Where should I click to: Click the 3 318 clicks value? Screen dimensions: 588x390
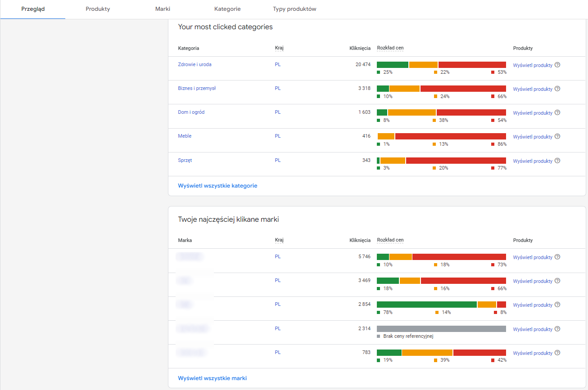(364, 88)
